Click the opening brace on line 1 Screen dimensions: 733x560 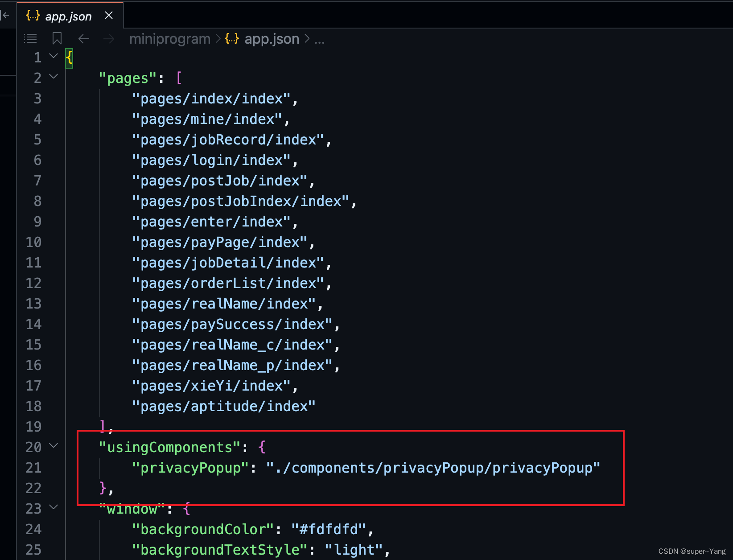(x=69, y=58)
